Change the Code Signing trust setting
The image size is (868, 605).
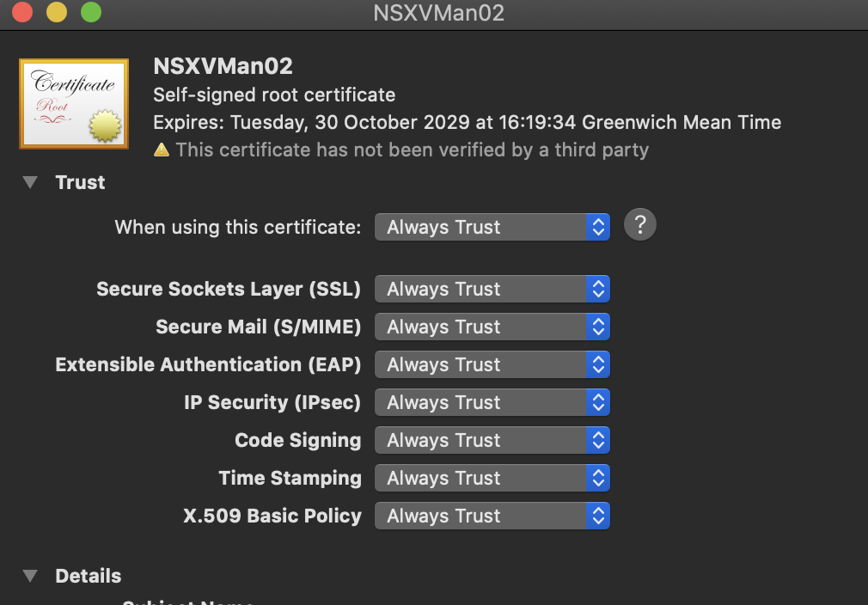(492, 440)
